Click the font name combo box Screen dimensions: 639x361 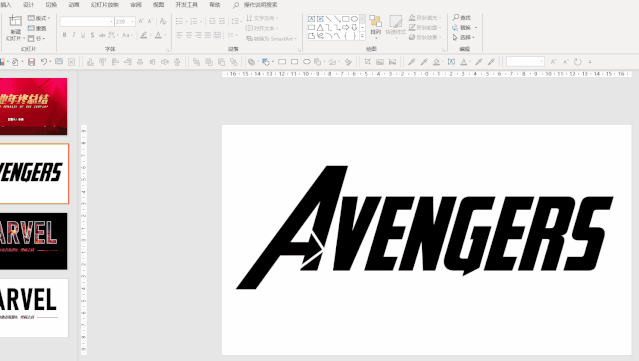coord(87,22)
